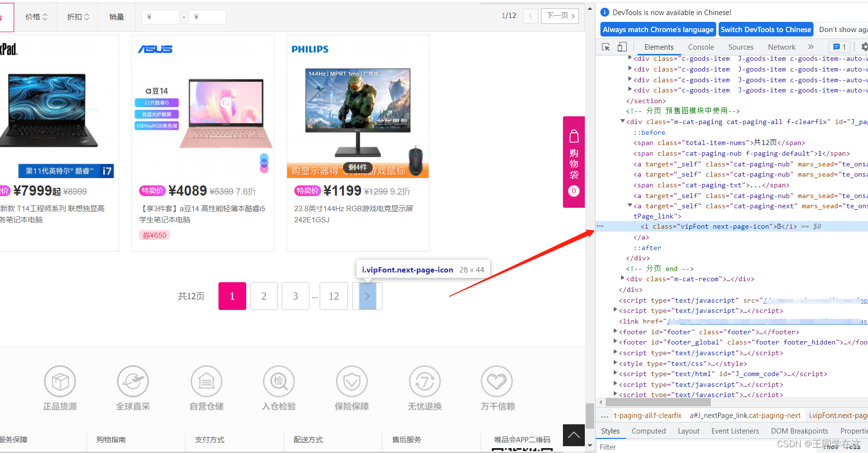Image resolution: width=868 pixels, height=453 pixels.
Task: Open the 购物指南 footer link
Action: (x=111, y=439)
